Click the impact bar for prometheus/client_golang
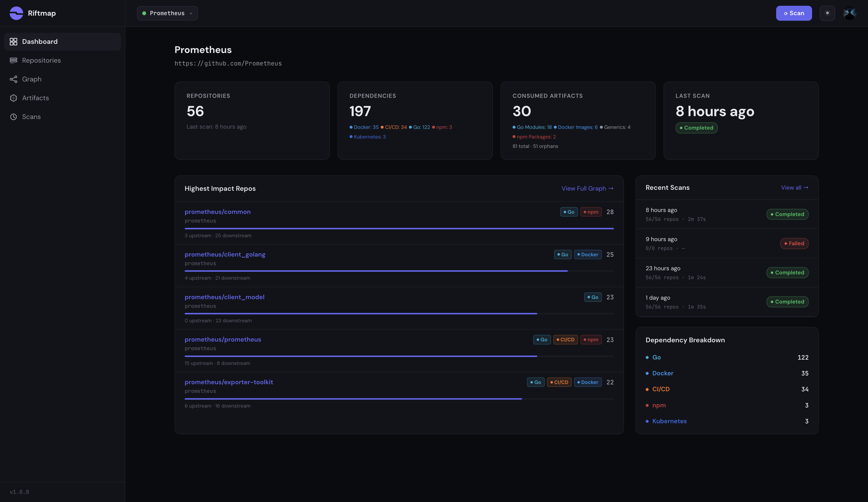The width and height of the screenshot is (868, 502). (399, 271)
